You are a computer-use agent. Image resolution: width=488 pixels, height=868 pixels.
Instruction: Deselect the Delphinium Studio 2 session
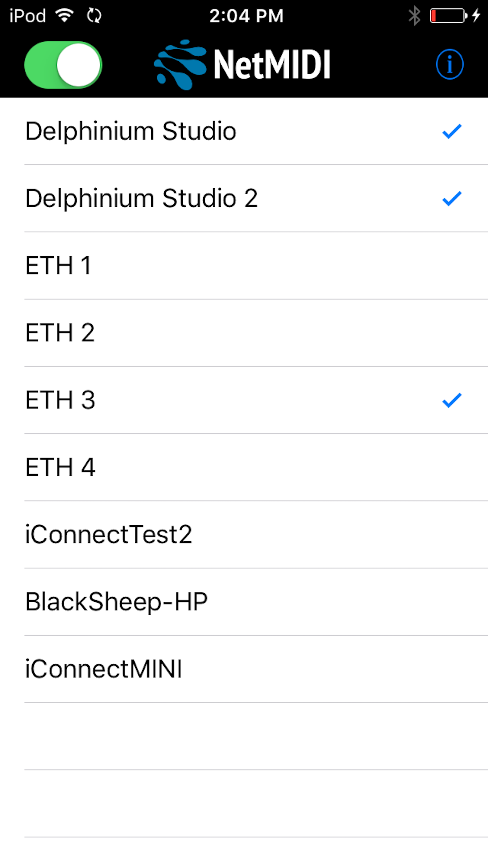coord(157,198)
